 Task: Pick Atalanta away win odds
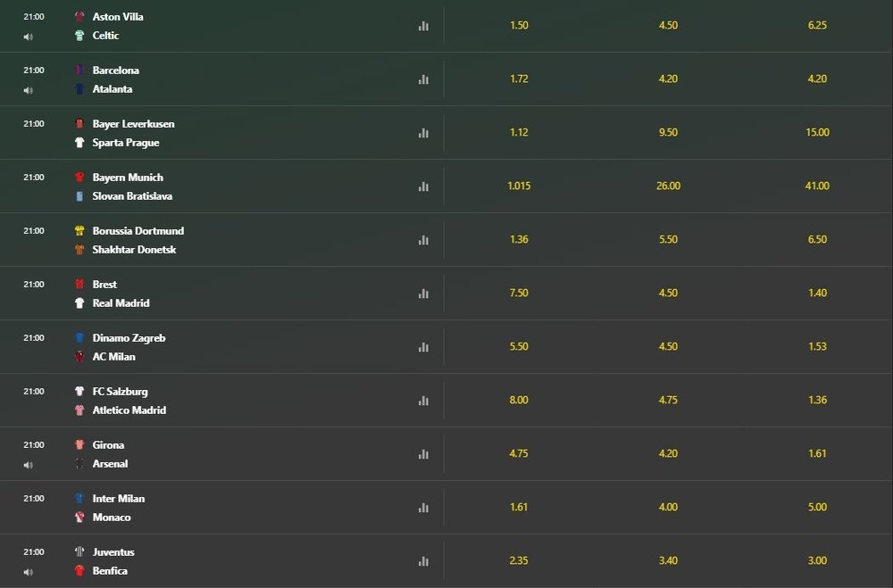817,79
